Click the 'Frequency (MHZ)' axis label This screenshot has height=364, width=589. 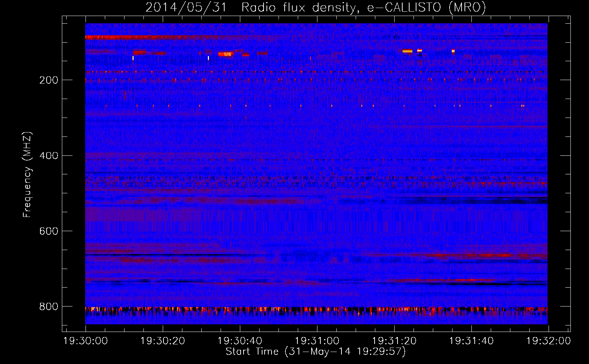[27, 174]
